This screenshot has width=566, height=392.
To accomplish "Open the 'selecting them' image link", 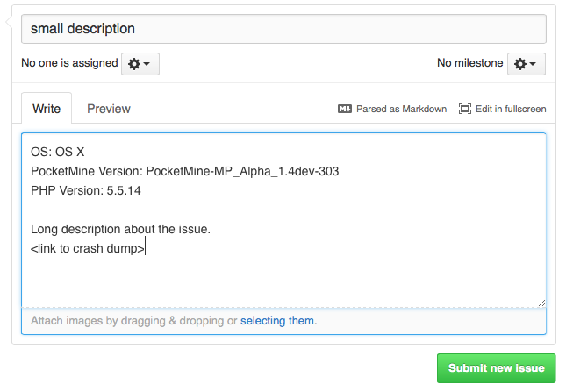I will pyautogui.click(x=277, y=321).
